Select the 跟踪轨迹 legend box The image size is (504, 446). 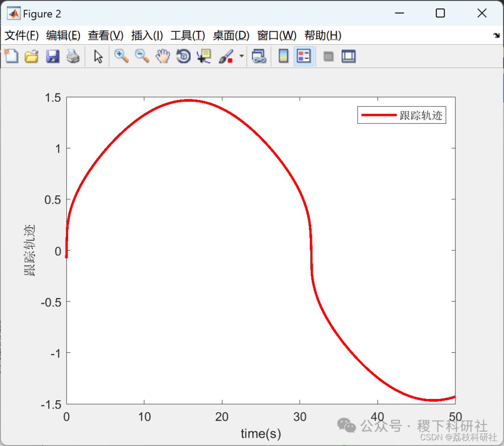[401, 115]
